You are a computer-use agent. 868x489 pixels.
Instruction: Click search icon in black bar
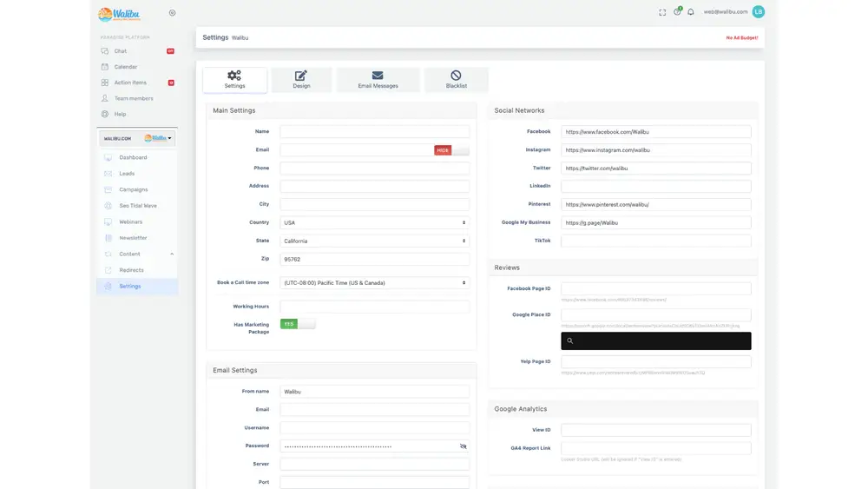569,341
